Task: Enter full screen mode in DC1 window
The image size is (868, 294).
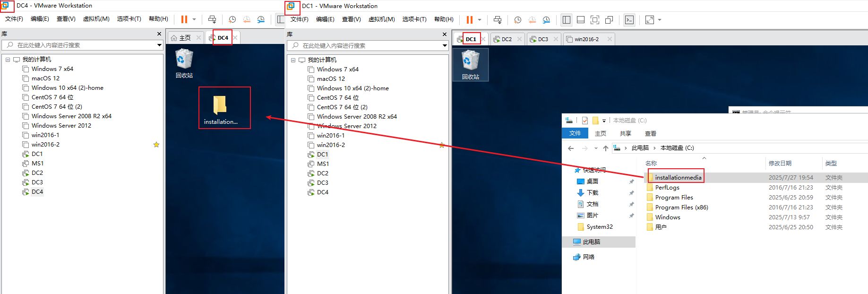Action: click(595, 20)
